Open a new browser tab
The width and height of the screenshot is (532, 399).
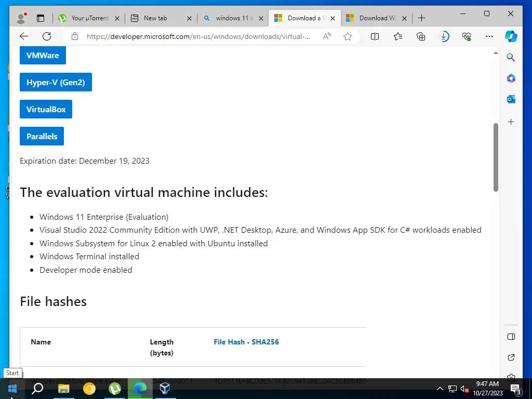point(421,18)
